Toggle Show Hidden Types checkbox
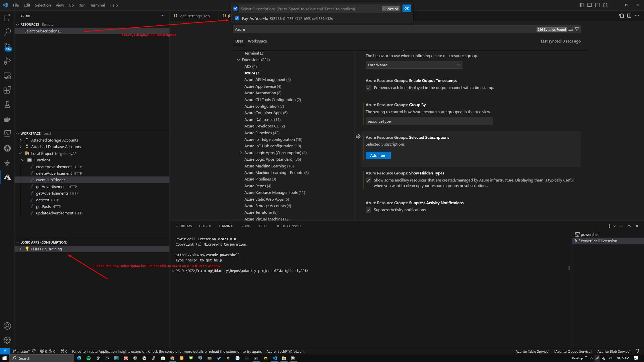The width and height of the screenshot is (644, 362). [368, 180]
